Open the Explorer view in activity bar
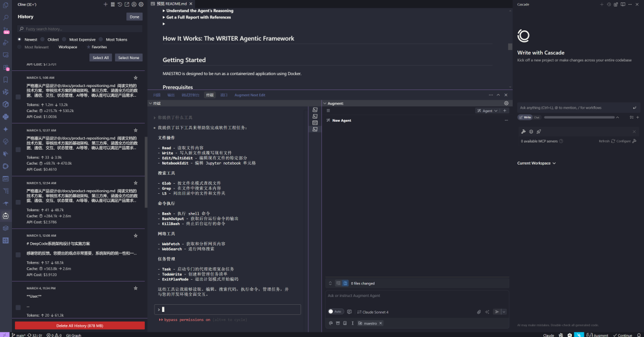 6,5
